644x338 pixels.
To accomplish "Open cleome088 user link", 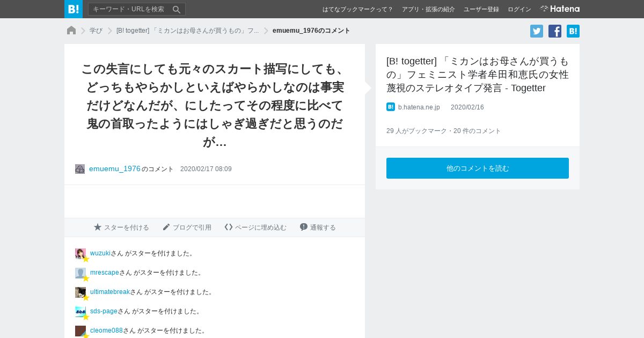I will 106,330.
